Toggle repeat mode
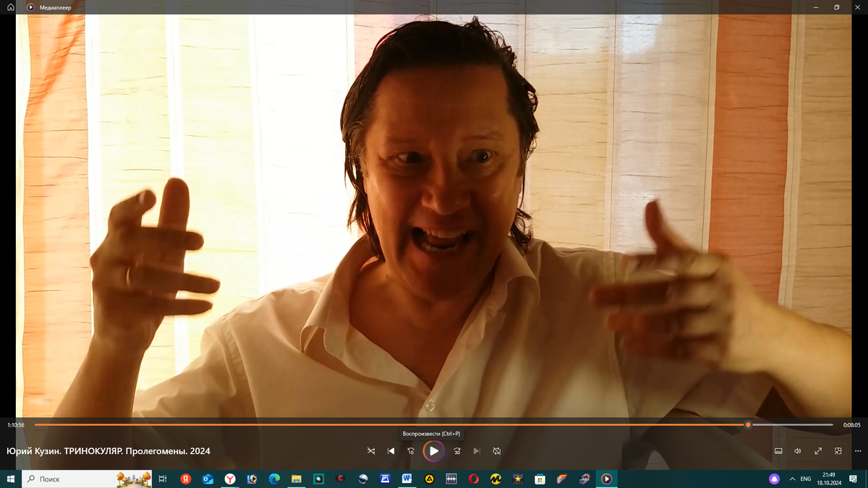The height and width of the screenshot is (488, 868). pos(497,451)
